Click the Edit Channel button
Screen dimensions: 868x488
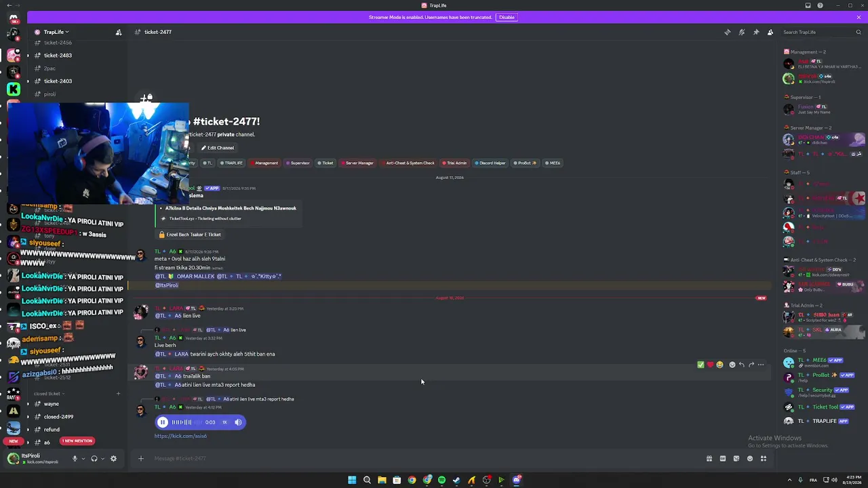click(x=217, y=148)
